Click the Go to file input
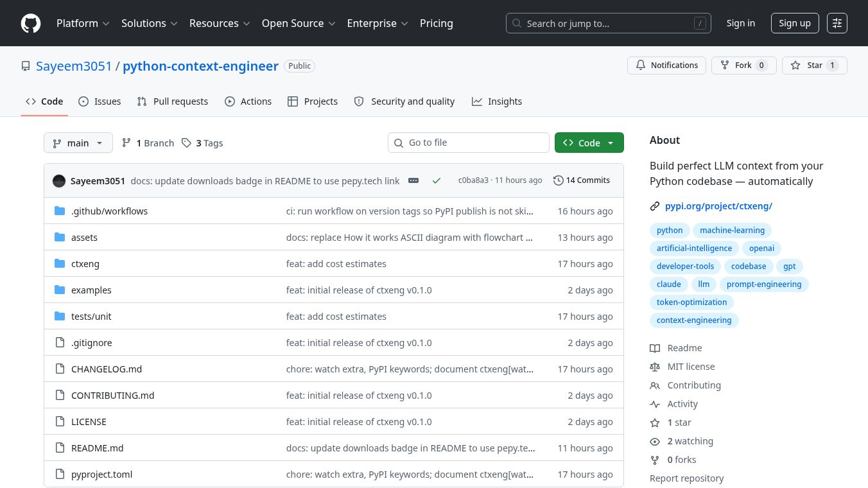 [469, 143]
